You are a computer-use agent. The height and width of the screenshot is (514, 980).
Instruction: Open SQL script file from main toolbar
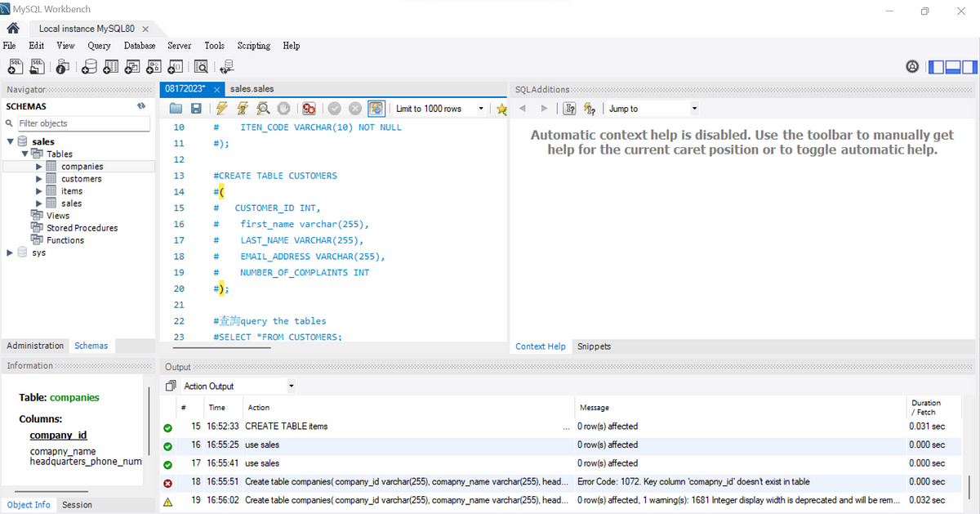[x=38, y=66]
